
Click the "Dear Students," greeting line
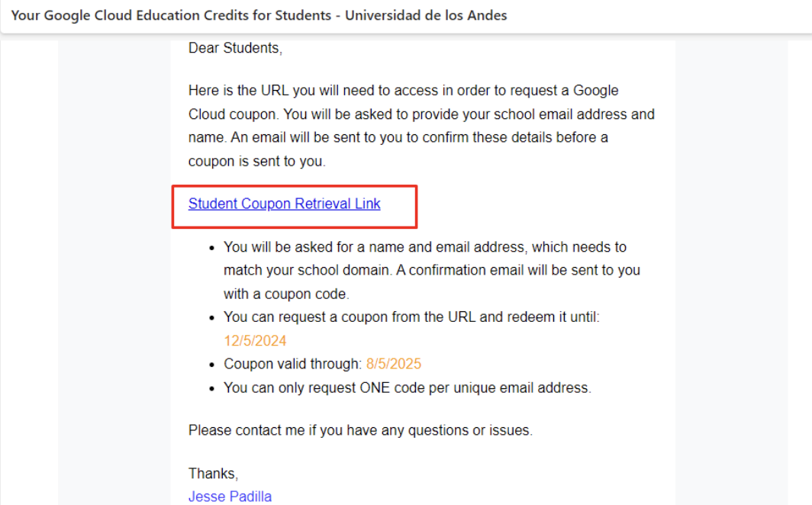235,48
